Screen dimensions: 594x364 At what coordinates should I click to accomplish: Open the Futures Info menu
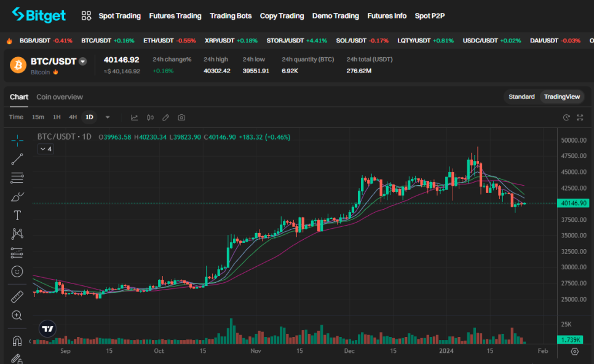[x=387, y=16]
